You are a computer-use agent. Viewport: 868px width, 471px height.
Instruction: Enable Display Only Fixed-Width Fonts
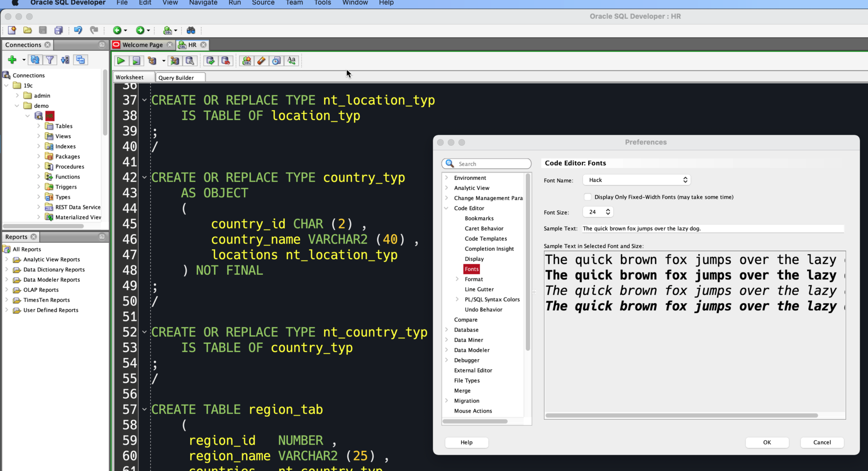click(x=588, y=197)
